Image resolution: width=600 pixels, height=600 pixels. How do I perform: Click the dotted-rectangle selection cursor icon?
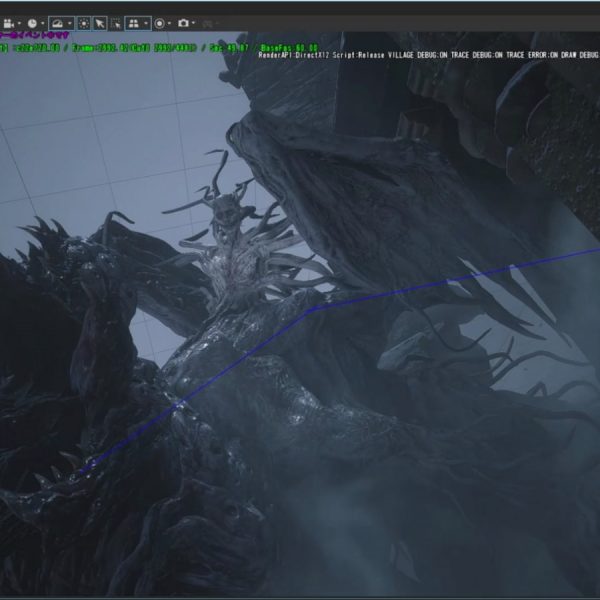coord(116,23)
